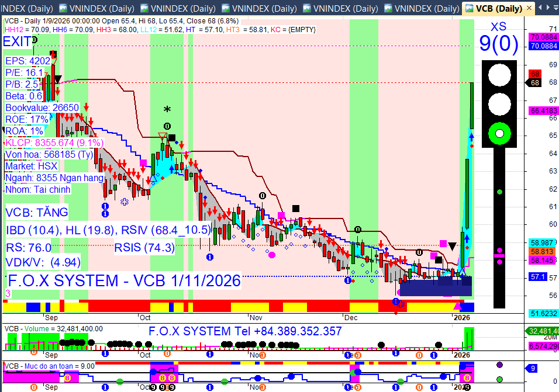The height and width of the screenshot is (392, 559).
Task: Click the VCB - Volume pane title
Action: click(x=53, y=329)
